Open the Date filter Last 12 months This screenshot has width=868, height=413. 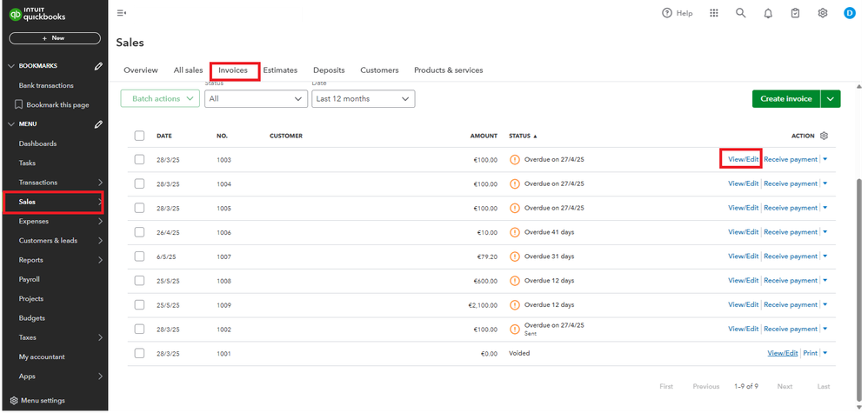click(x=364, y=98)
